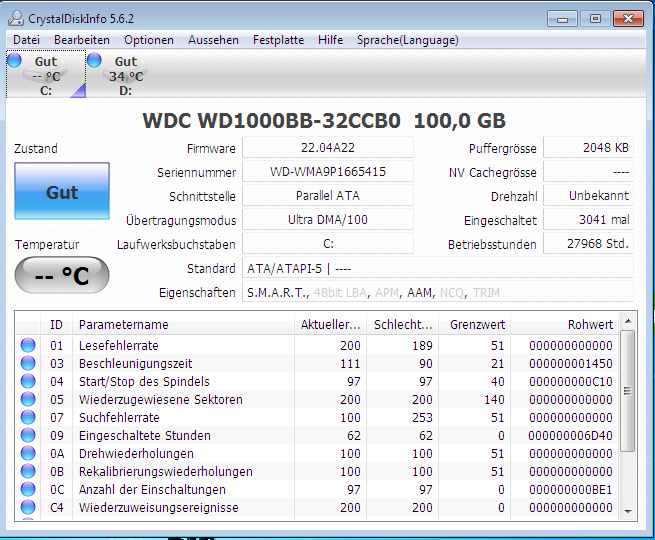Select the Wiederzugewiesene Sektoren parameter name
Screen dimensions: 655x540
point(160,399)
